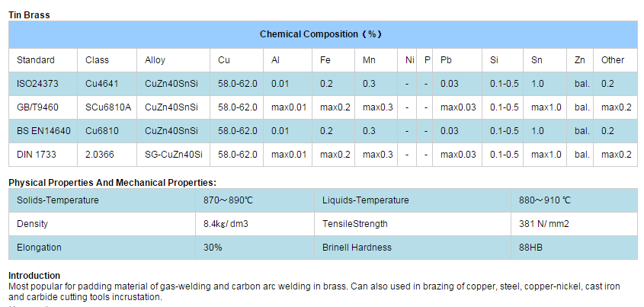644x307 pixels.
Task: Click the Alloy column header
Action: [x=155, y=60]
